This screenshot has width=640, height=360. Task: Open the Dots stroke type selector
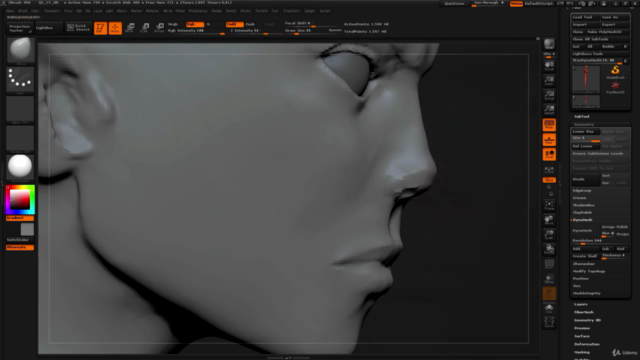20,80
